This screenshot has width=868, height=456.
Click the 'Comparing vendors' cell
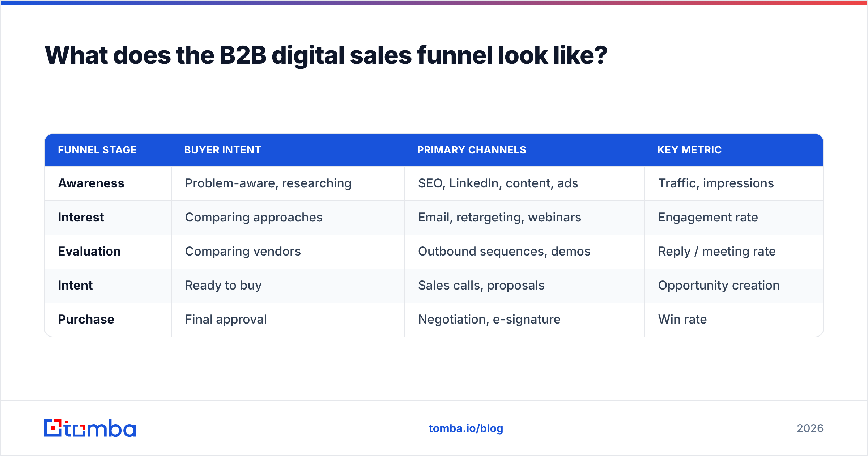click(x=288, y=252)
